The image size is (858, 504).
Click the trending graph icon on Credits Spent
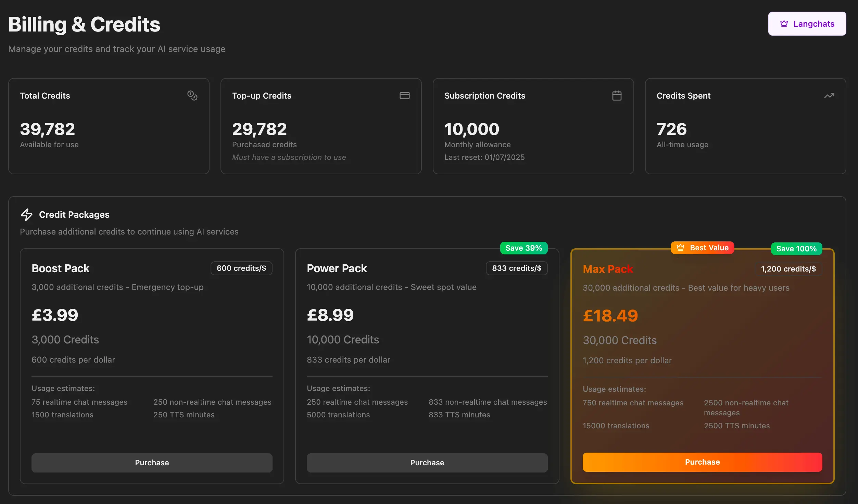(829, 96)
